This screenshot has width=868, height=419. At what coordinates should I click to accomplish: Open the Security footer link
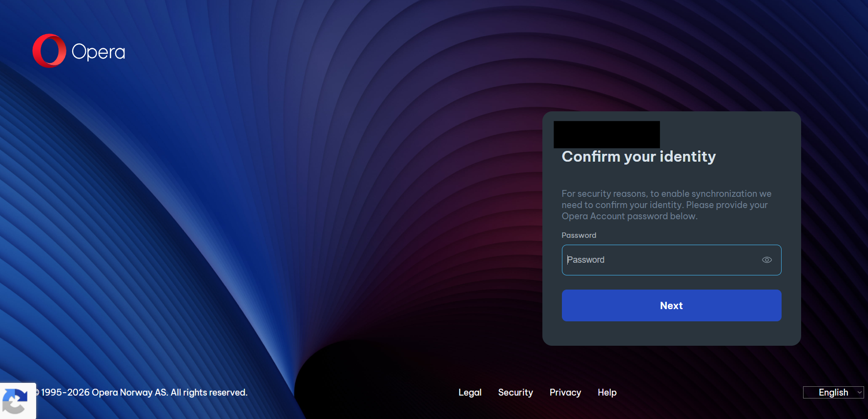(516, 392)
